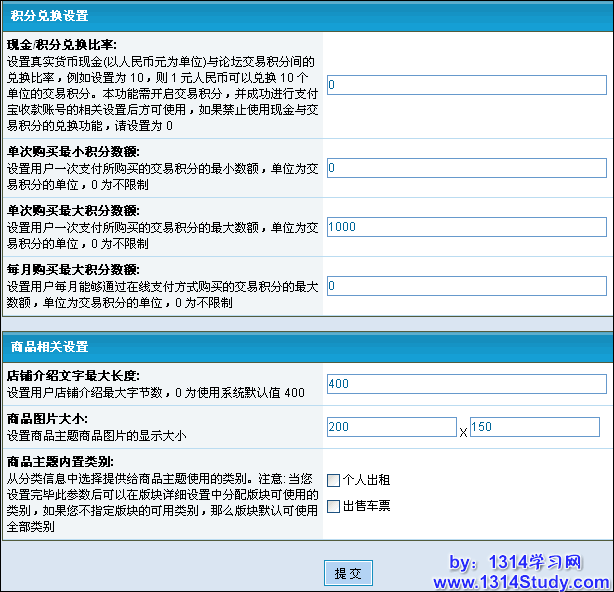
Task: Enable the 个人出租 checkbox
Action: point(333,479)
